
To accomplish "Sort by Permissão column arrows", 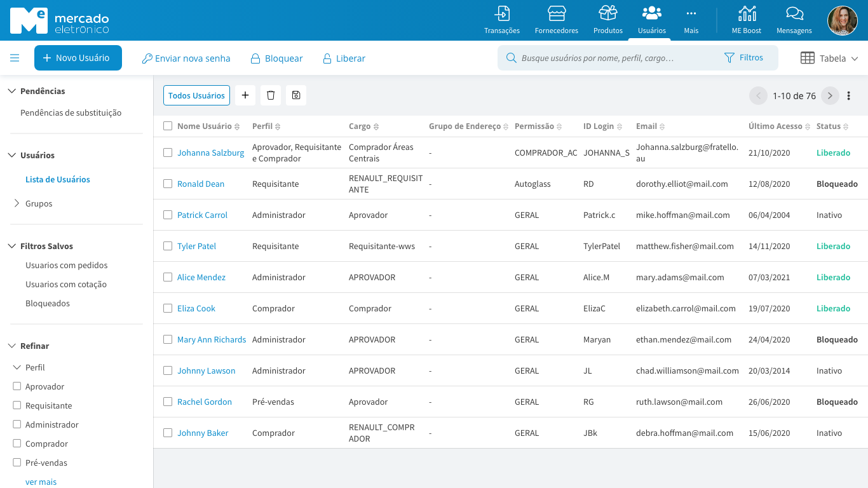I will tap(559, 126).
